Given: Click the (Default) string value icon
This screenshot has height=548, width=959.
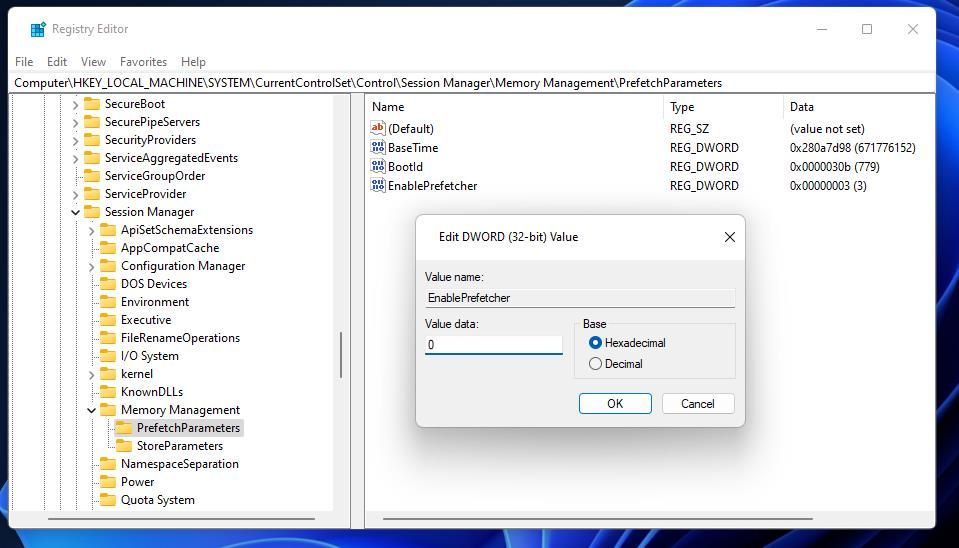Looking at the screenshot, I should [378, 128].
